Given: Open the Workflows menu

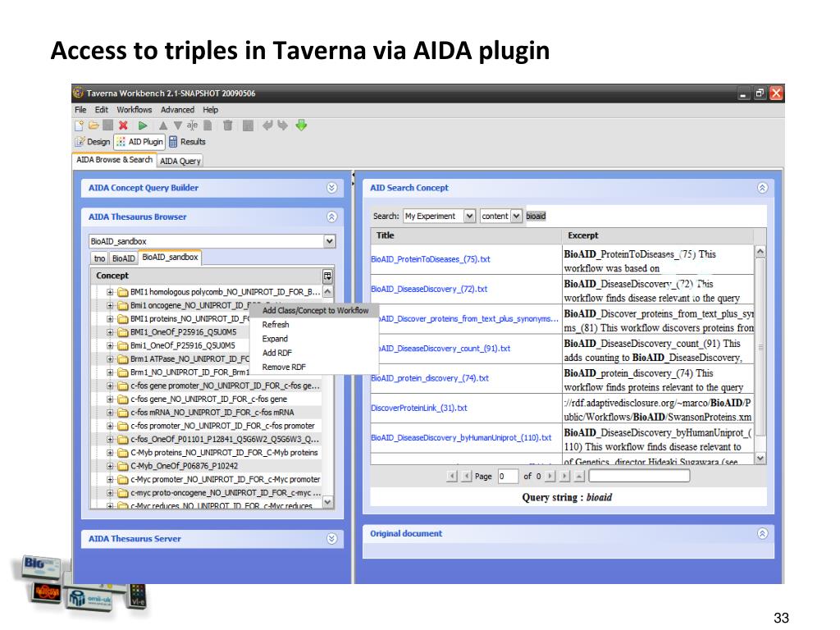Looking at the screenshot, I should pyautogui.click(x=135, y=110).
